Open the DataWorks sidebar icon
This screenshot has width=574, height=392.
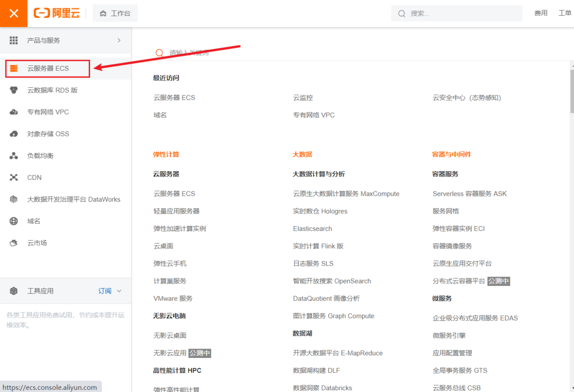tap(13, 199)
